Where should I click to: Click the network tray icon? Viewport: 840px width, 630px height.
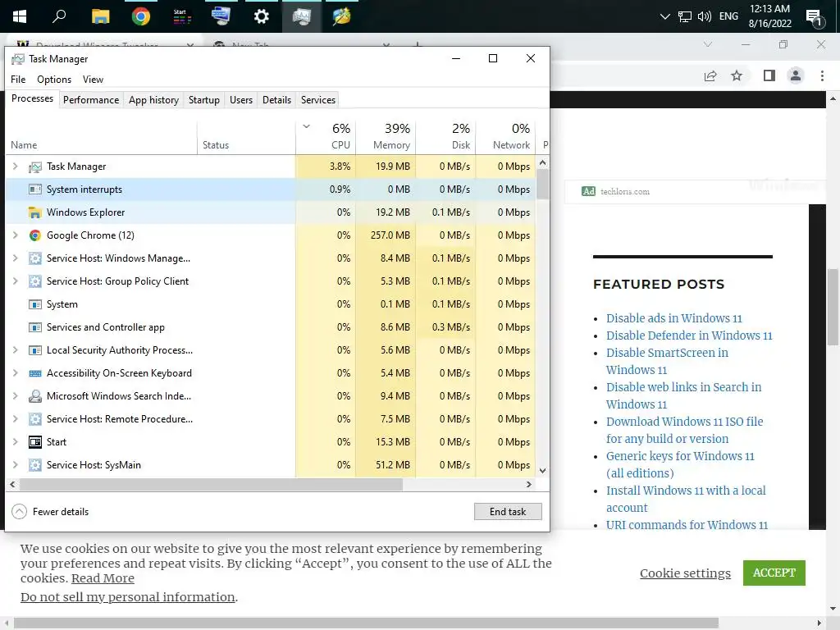[x=685, y=16]
